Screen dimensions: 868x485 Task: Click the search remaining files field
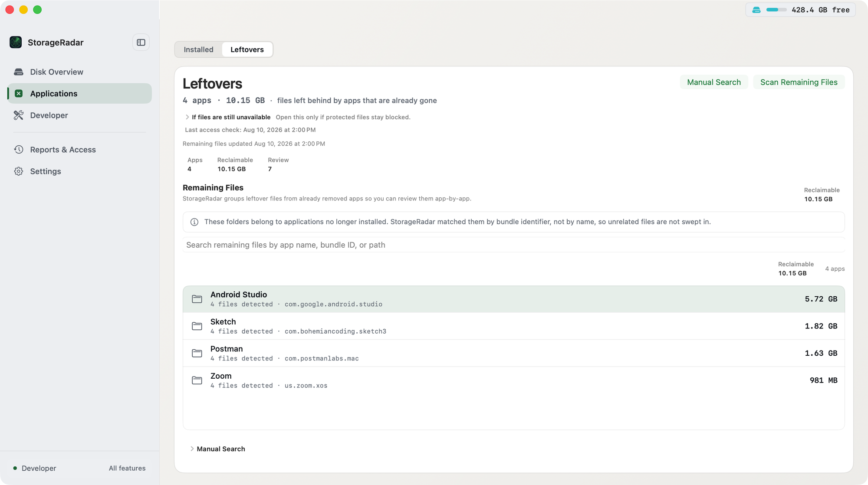pos(513,245)
